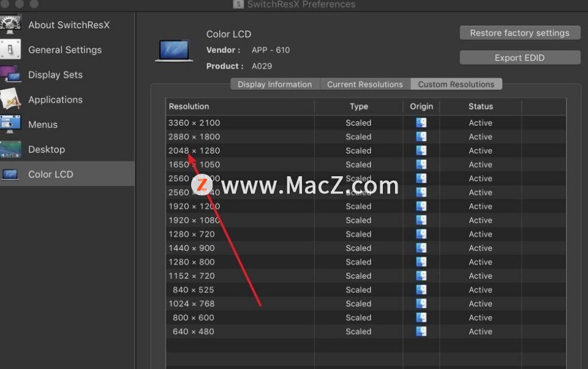Click Finder origin icon for 1440 × 900
Screen dimensions: 588x369
[421, 248]
